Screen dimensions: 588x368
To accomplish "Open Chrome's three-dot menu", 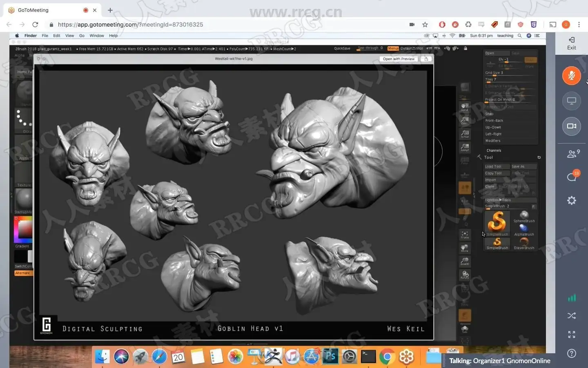I will point(579,25).
